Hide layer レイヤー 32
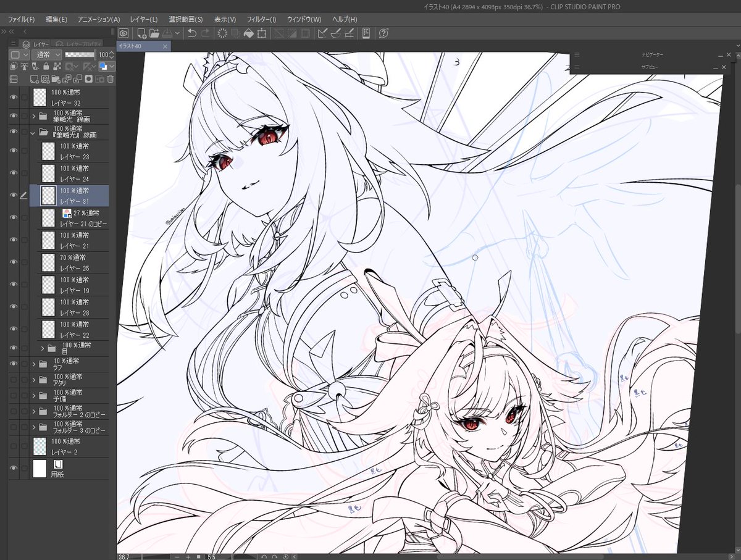741x560 pixels. [x=14, y=98]
